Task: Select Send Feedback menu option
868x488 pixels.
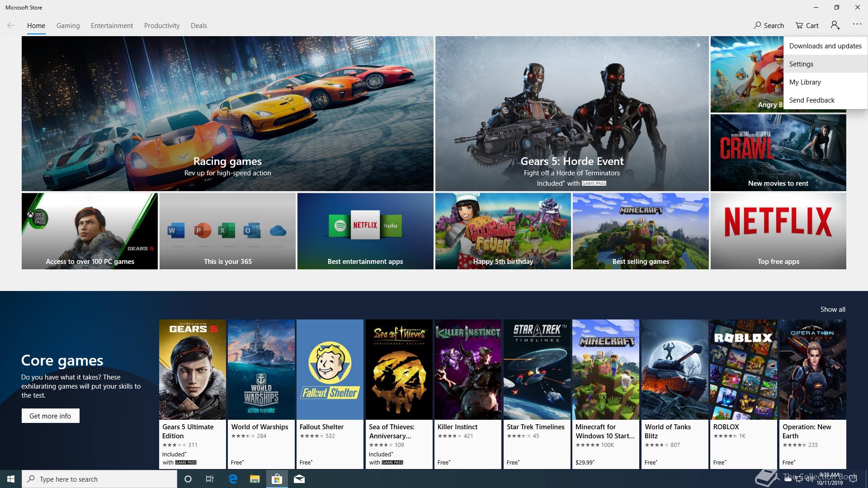Action: pyautogui.click(x=825, y=100)
